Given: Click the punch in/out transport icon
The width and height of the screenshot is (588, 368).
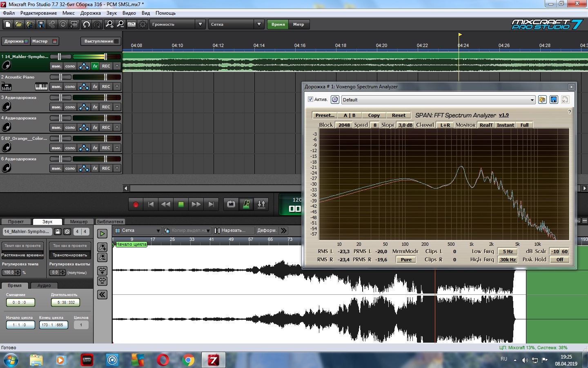Looking at the screenshot, I should [x=261, y=204].
